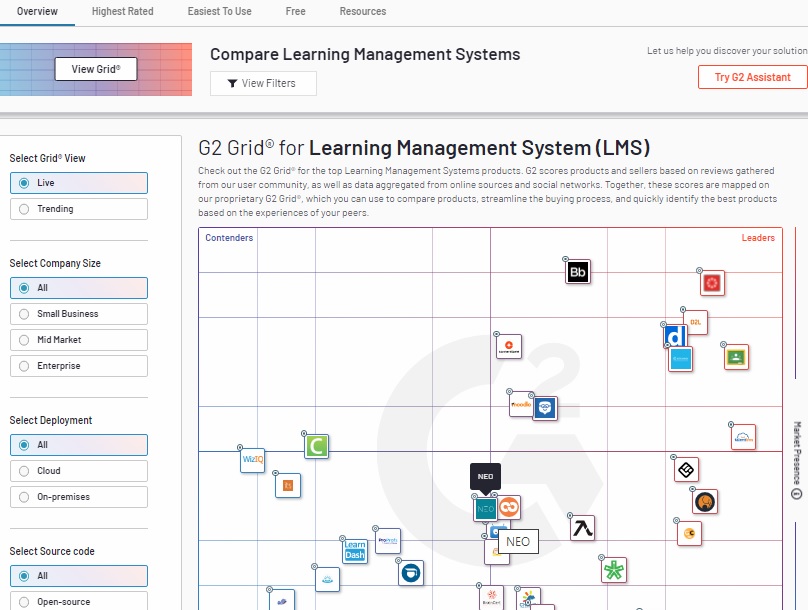Open the orange elephant logo tile
Screen dimensions: 808x610
click(x=705, y=502)
